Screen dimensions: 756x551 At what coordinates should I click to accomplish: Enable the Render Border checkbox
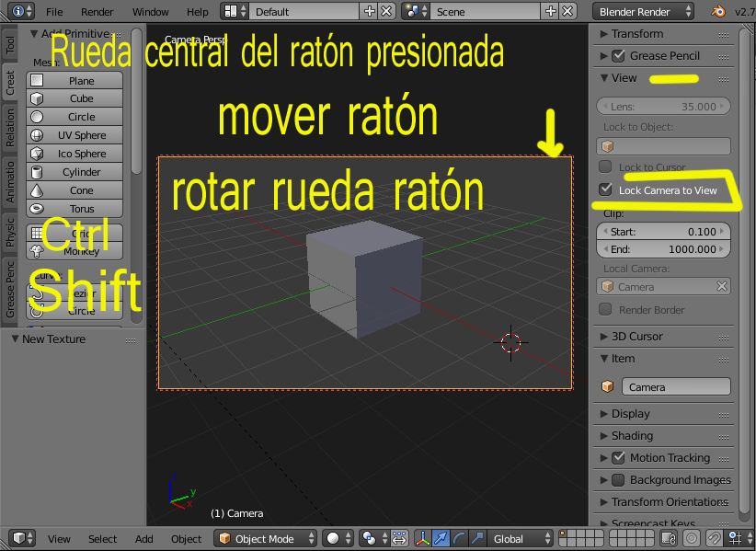[x=605, y=309]
